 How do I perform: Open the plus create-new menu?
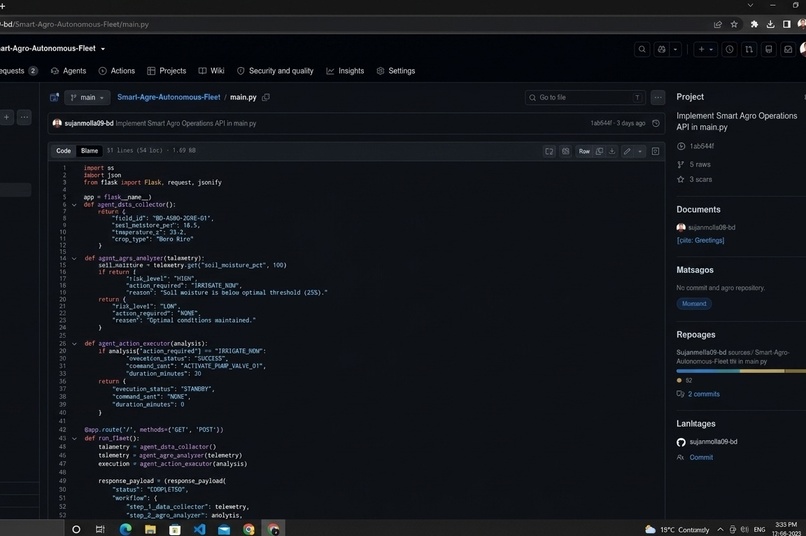click(705, 49)
